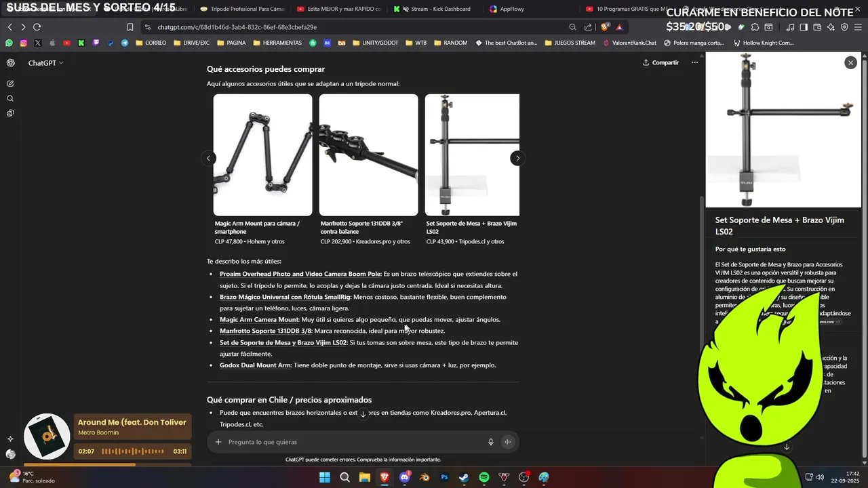Open the Instagram bookmark icon

click(x=23, y=43)
